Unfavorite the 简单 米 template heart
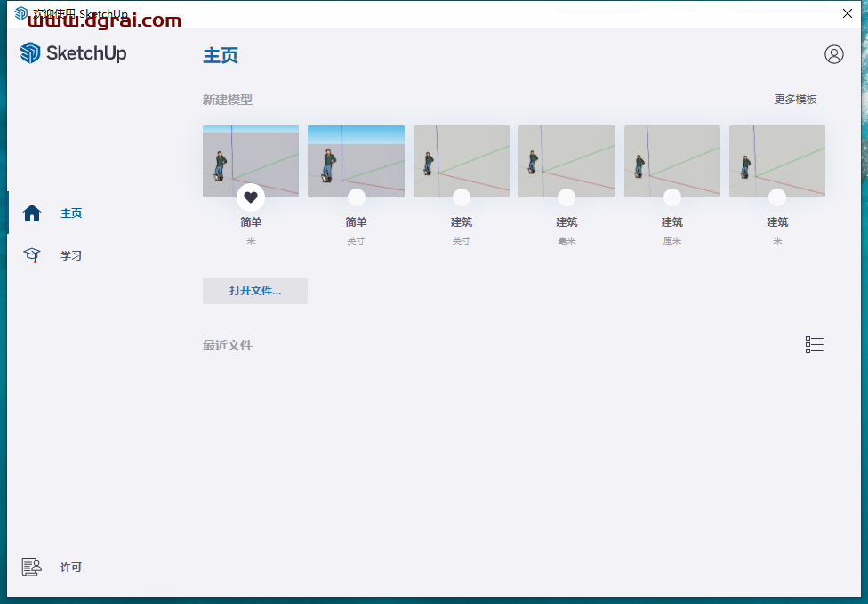Image resolution: width=868 pixels, height=604 pixels. [x=251, y=197]
